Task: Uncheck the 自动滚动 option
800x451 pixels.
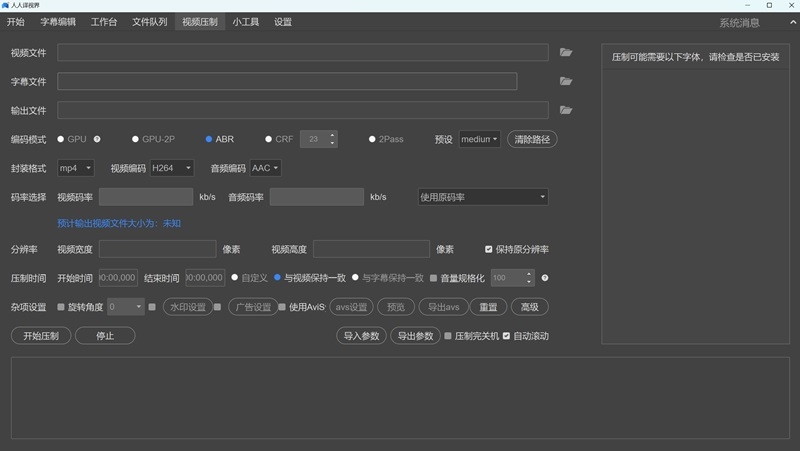Action: pyautogui.click(x=507, y=336)
